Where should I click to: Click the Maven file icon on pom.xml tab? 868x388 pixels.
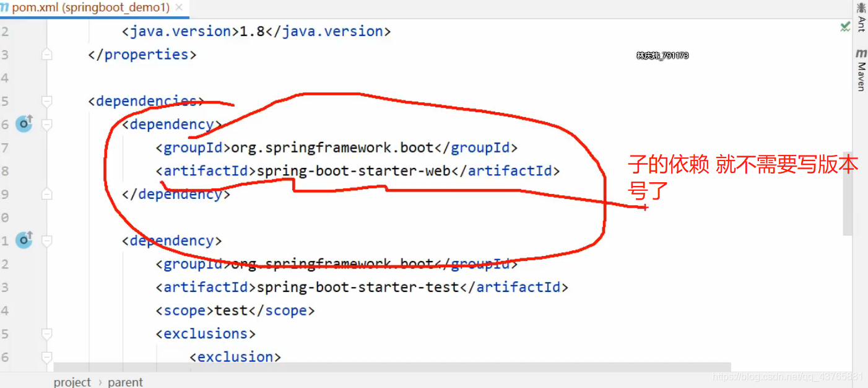pyautogui.click(x=5, y=8)
